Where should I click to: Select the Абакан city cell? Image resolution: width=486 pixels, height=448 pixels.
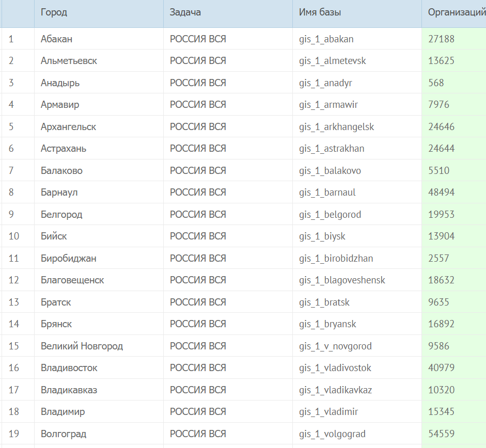tap(56, 39)
